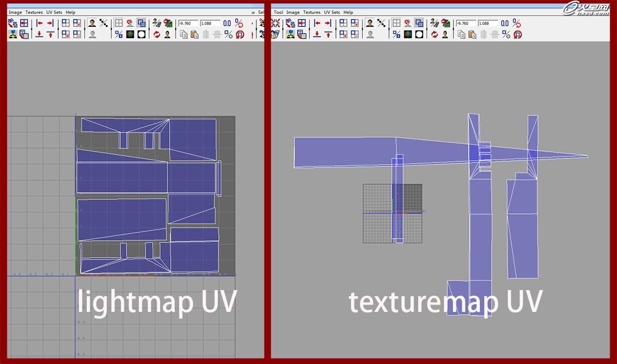Click the align UVs right icon in the lightmap panel
617x364 pixels.
(x=50, y=23)
